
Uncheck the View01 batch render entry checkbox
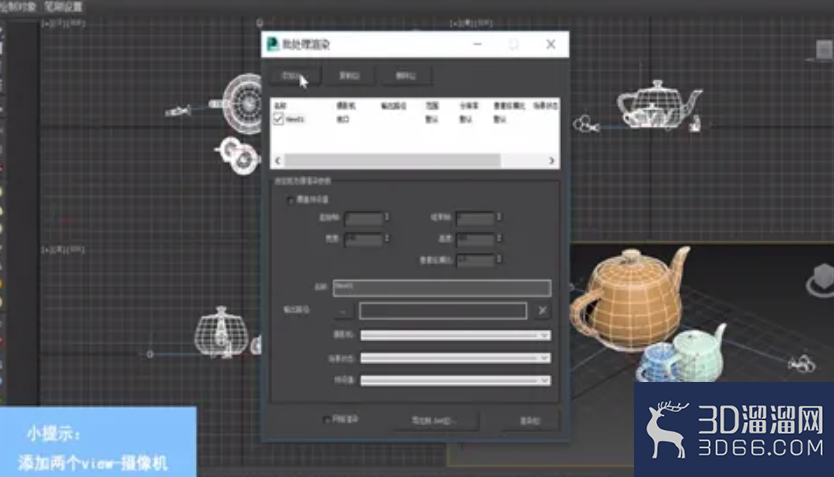click(x=278, y=119)
